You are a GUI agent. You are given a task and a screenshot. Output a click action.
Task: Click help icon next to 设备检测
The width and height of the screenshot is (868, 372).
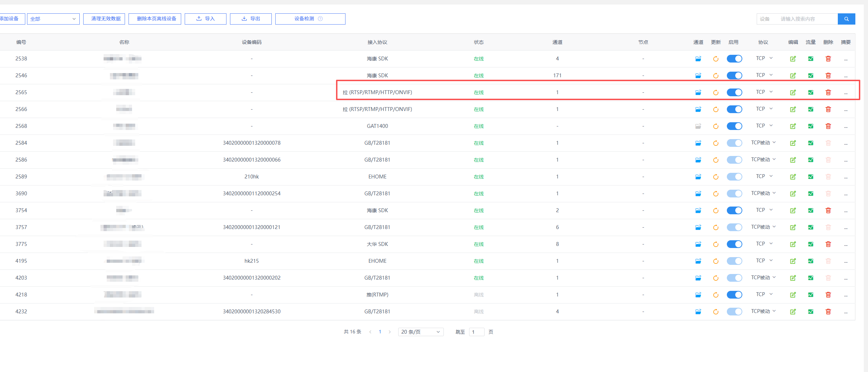point(320,19)
